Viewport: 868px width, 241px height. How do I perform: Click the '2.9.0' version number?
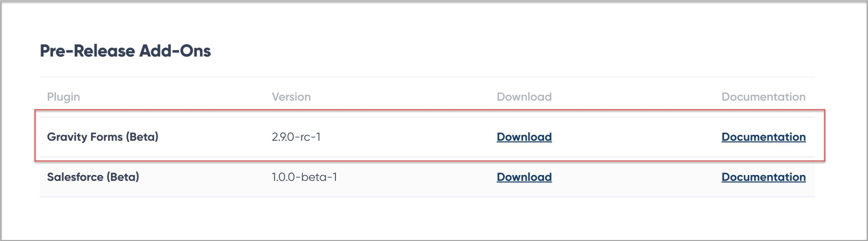click(283, 137)
